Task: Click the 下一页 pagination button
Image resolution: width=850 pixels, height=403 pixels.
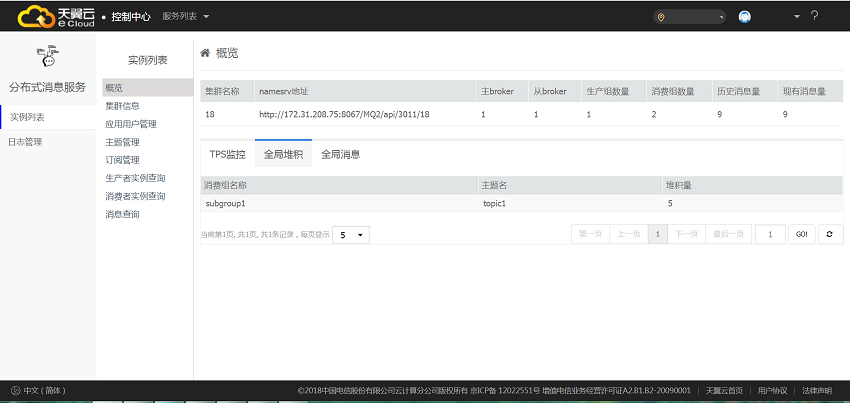Action: pos(686,234)
